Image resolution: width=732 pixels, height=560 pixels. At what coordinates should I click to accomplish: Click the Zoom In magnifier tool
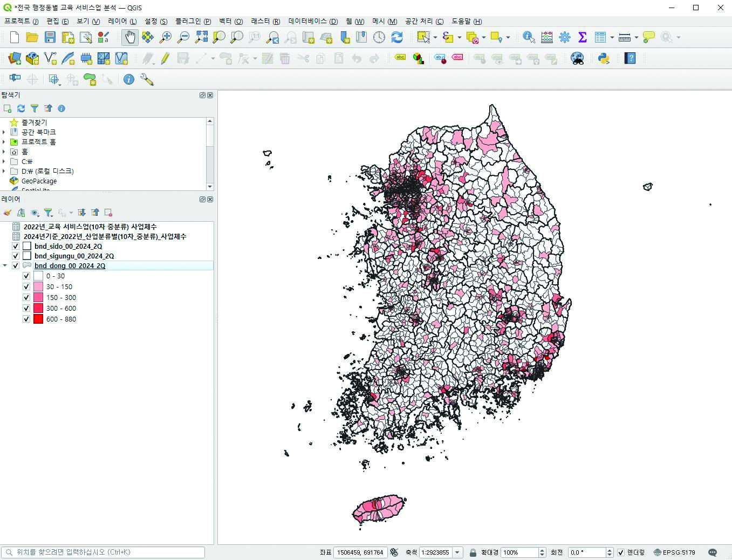pyautogui.click(x=166, y=37)
